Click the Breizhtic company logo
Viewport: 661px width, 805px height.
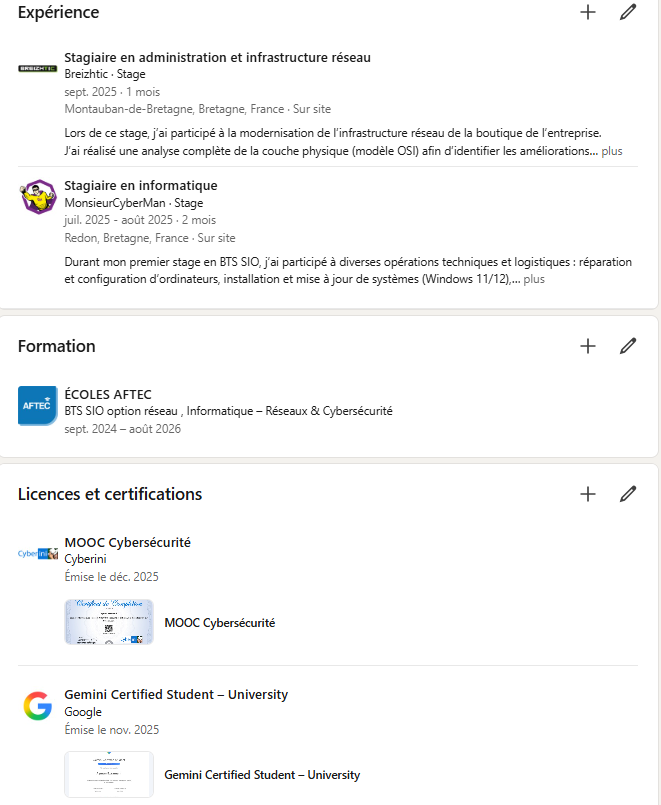tap(37, 70)
